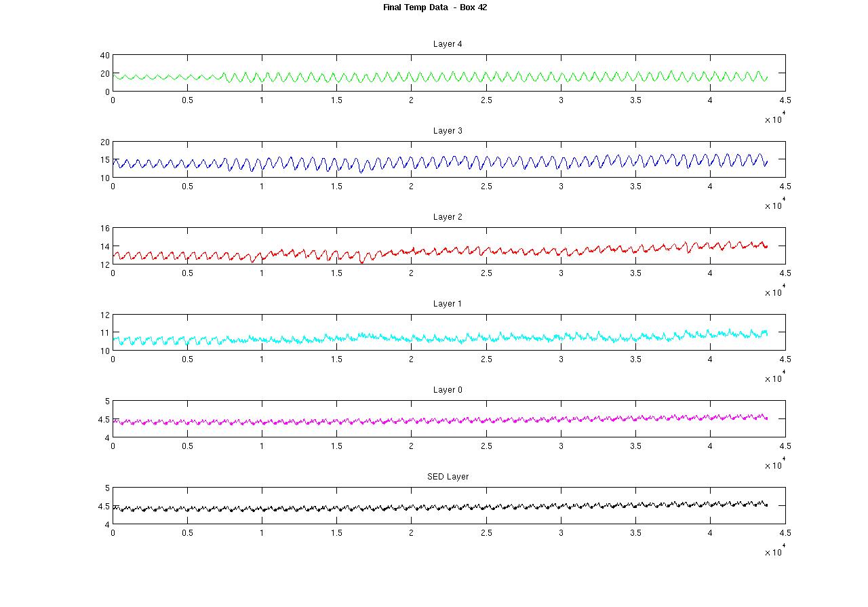
Task: Click y-axis tick label 16 on Layer 2
Action: pos(104,229)
